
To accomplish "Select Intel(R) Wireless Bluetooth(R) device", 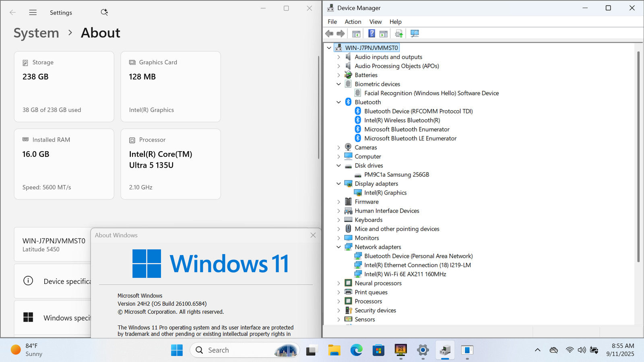I will [x=402, y=120].
